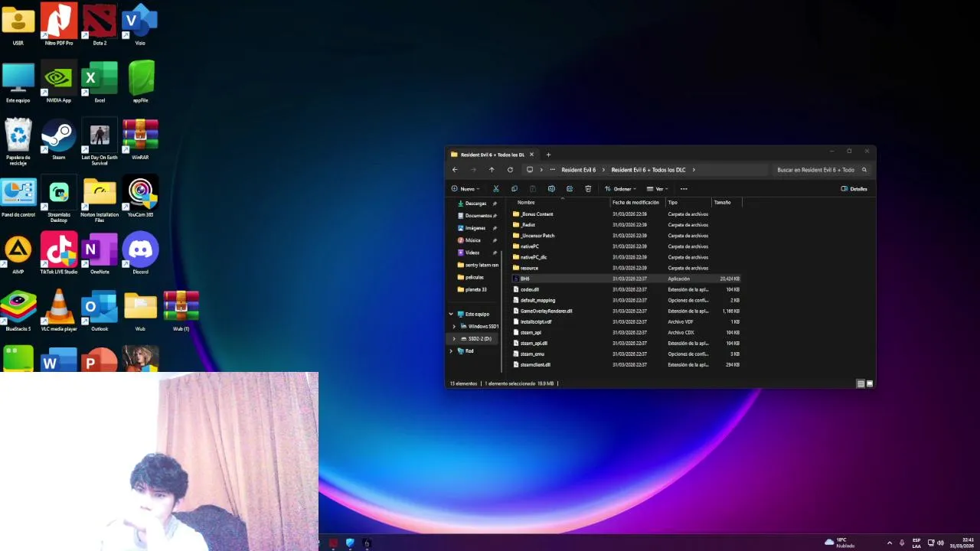Select the NVIDIA App desktop icon
The height and width of the screenshot is (551, 980).
(x=59, y=82)
